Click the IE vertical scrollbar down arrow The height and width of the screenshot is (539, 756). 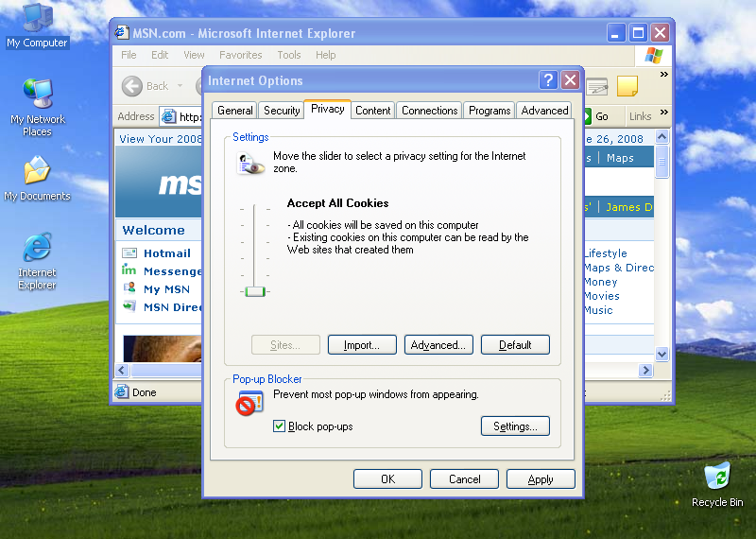(x=662, y=354)
